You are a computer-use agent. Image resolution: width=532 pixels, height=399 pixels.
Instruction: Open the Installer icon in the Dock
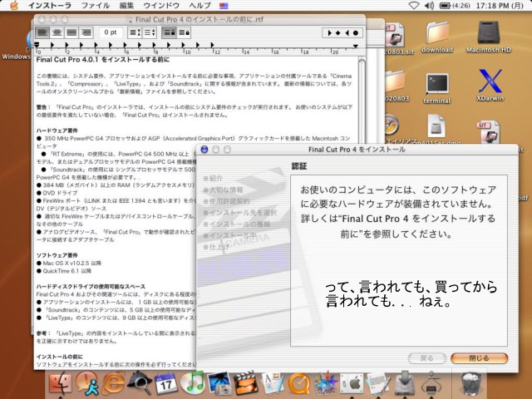[x=405, y=382]
